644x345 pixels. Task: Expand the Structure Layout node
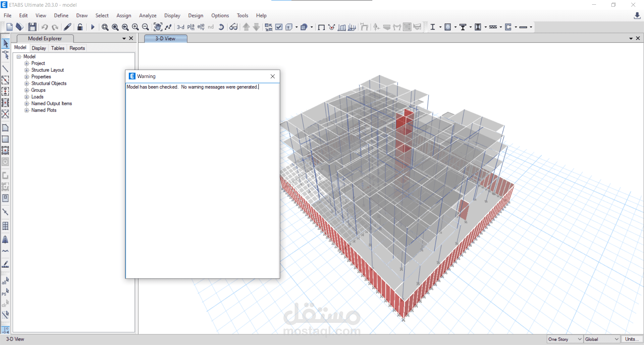(x=26, y=70)
